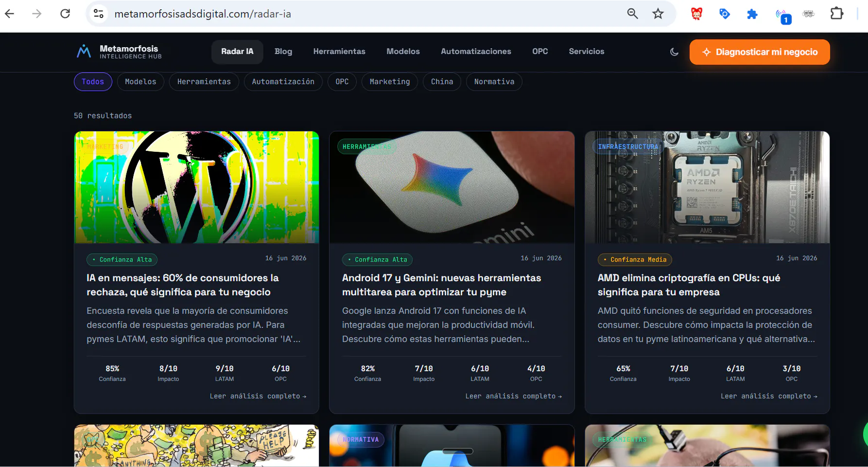This screenshot has width=868, height=467.
Task: Toggle dark mode with the moon icon
Action: [x=674, y=52]
